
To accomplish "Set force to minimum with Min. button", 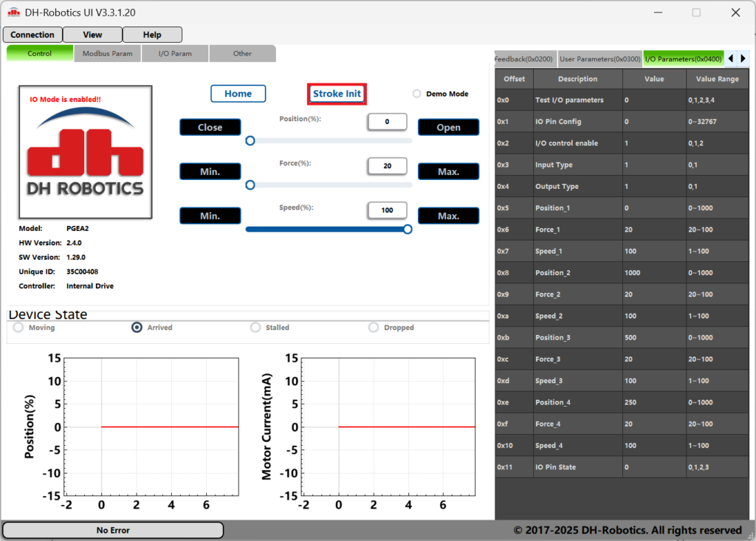I will click(x=210, y=172).
